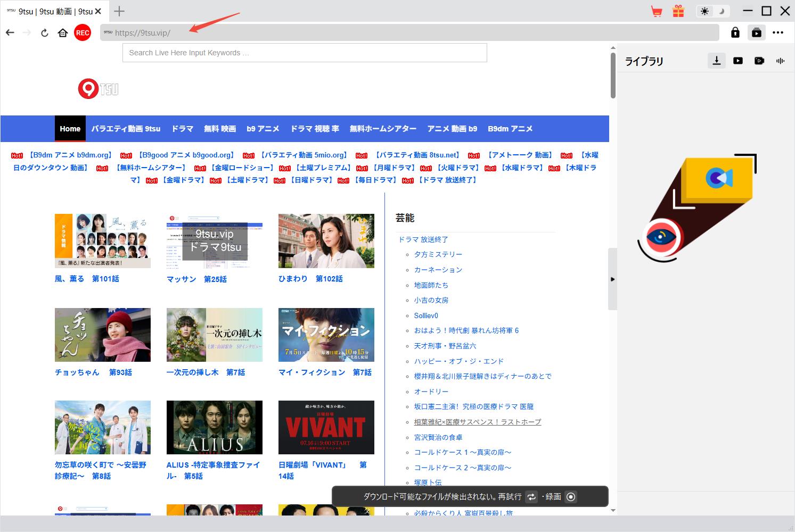Image resolution: width=795 pixels, height=532 pixels.
Task: Open the ドラマ 視聴 率 navigation tab
Action: [x=315, y=129]
